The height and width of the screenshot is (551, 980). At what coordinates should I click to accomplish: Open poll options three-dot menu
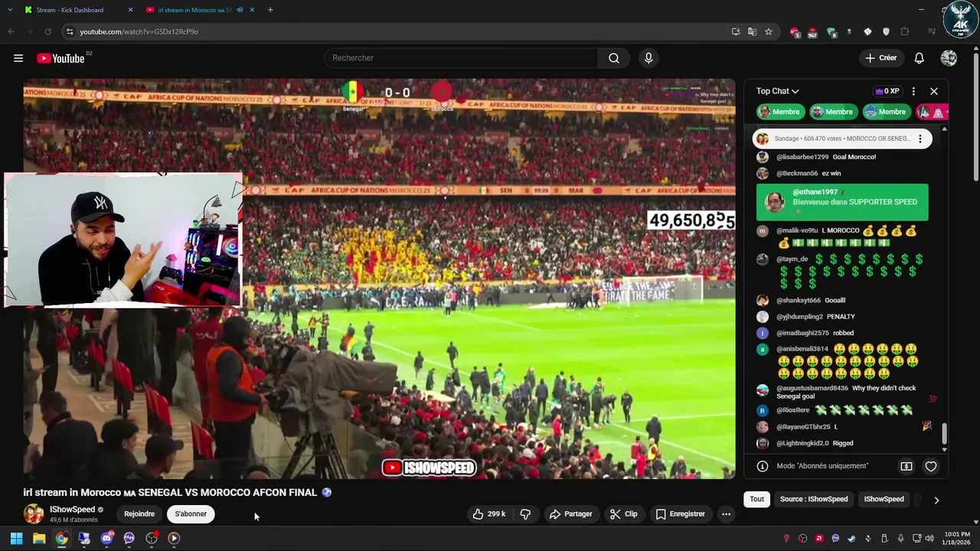920,139
